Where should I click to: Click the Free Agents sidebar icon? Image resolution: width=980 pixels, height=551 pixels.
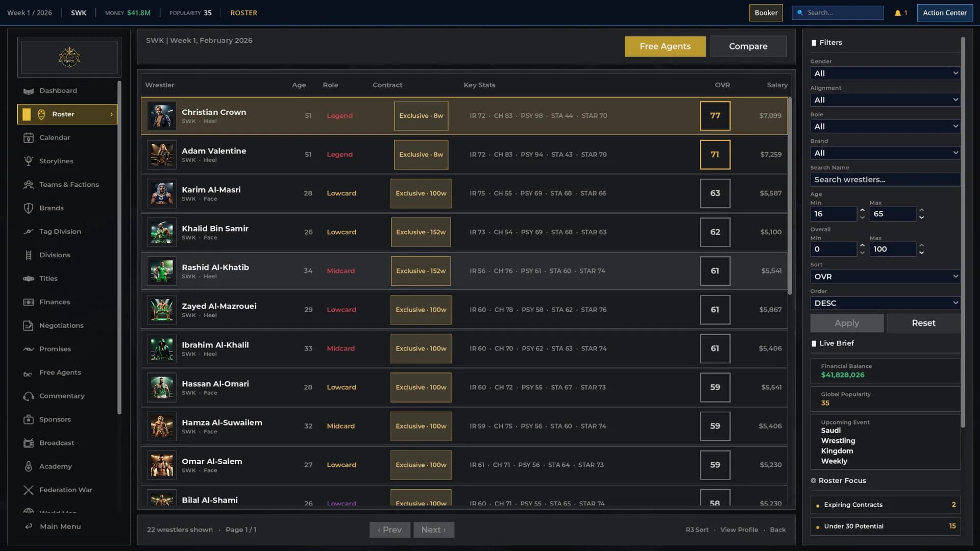(x=29, y=373)
